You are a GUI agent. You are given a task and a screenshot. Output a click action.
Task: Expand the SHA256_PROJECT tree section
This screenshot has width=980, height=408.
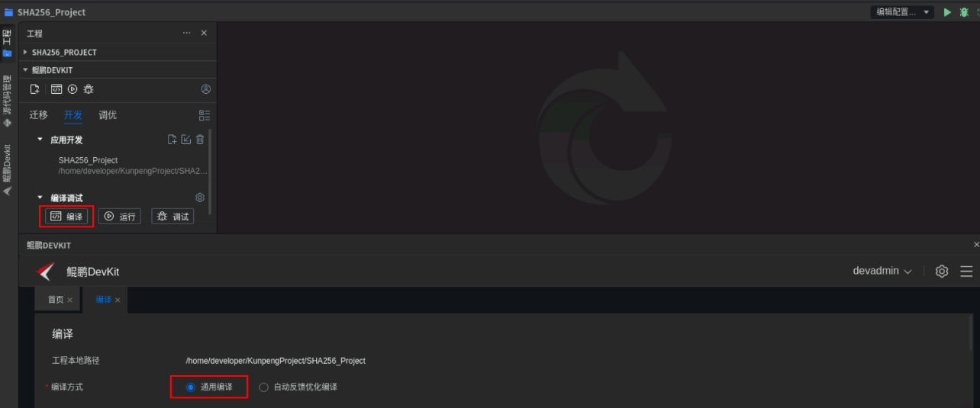[25, 53]
